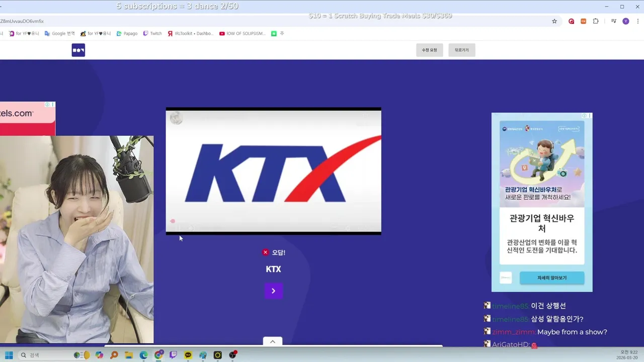Open Chrome's three-dot menu
The image size is (644, 362).
pos(638,21)
